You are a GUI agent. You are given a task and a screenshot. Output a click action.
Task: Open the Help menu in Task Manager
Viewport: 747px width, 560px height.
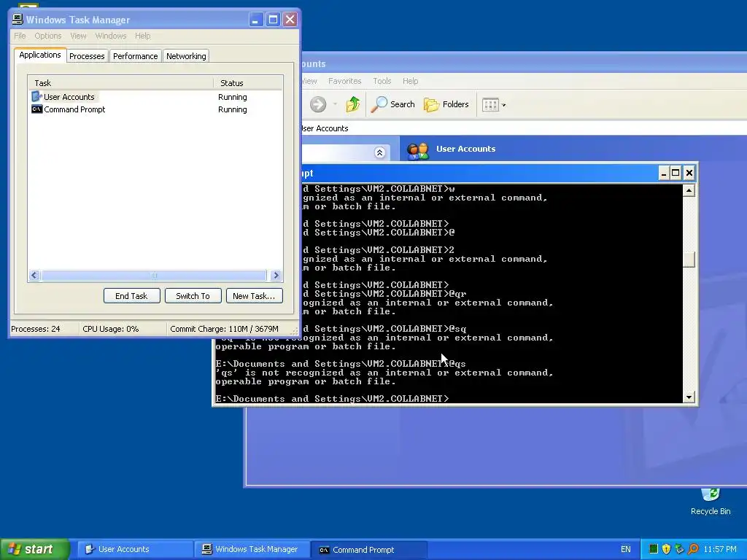(x=142, y=36)
